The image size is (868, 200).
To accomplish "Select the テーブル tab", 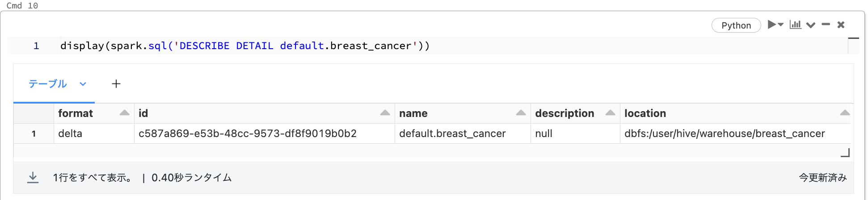I will (x=48, y=84).
